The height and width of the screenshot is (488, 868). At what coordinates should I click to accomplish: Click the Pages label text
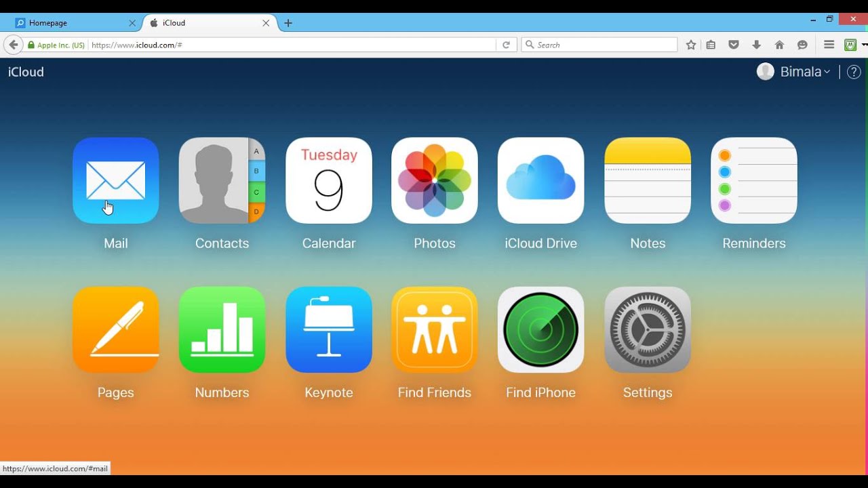[x=116, y=392]
